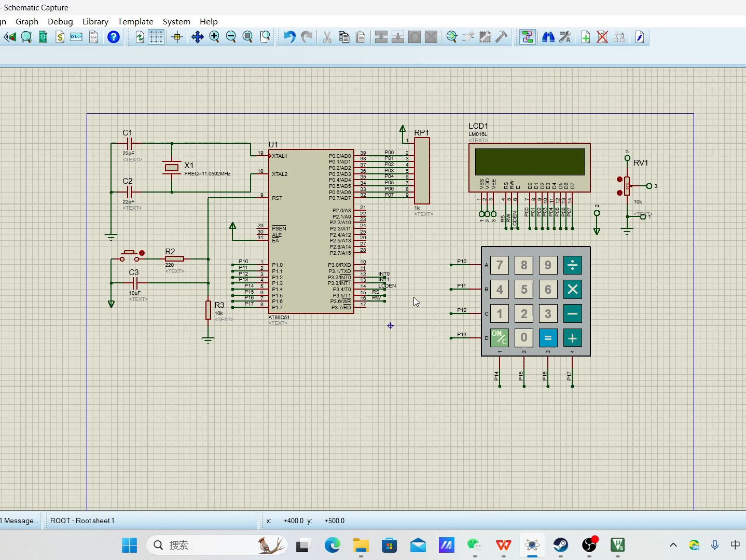Toggle the false origin crosshair icon
Screen dimensions: 746x560
click(177, 37)
